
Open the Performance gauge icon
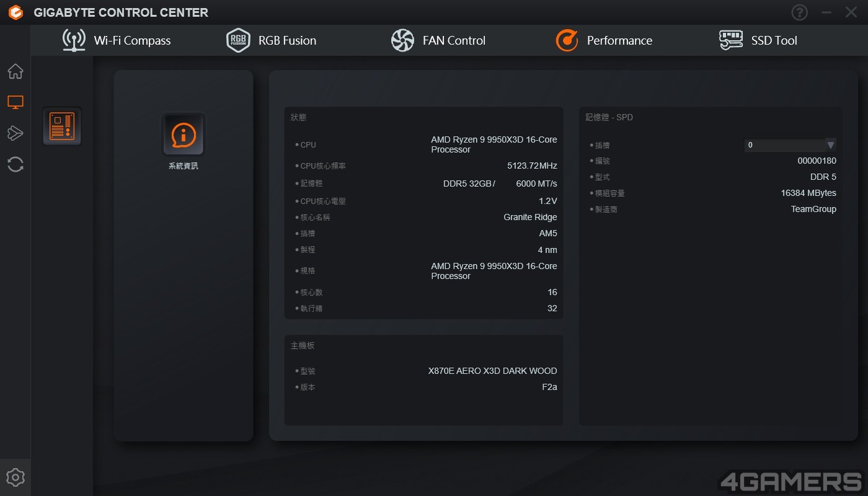point(567,40)
